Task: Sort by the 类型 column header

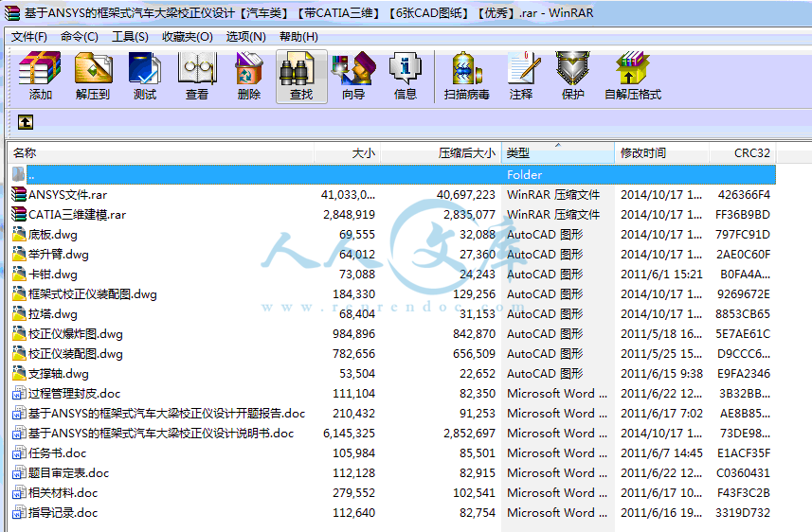Action: click(558, 153)
